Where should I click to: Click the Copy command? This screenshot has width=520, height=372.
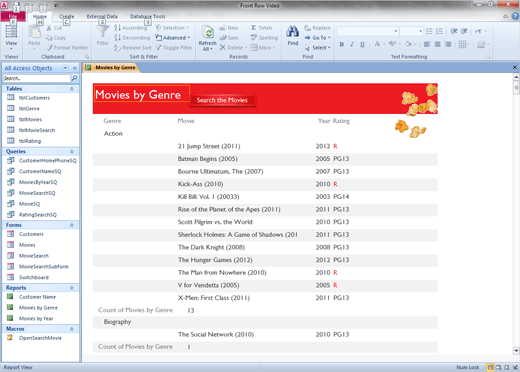[56, 38]
